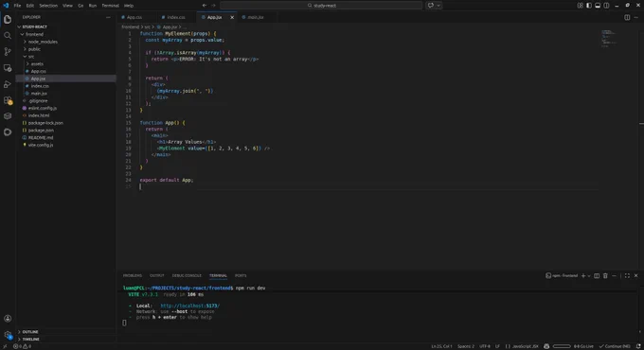Open the Copilot chat dropdown arrow
Screen dimensions: 644x350
(438, 6)
